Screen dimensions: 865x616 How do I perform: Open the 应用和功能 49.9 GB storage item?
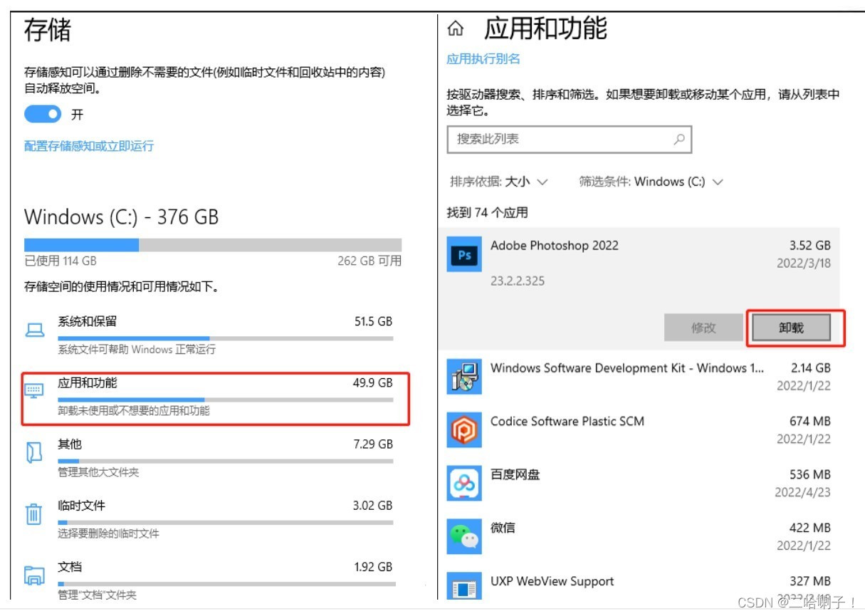click(215, 397)
